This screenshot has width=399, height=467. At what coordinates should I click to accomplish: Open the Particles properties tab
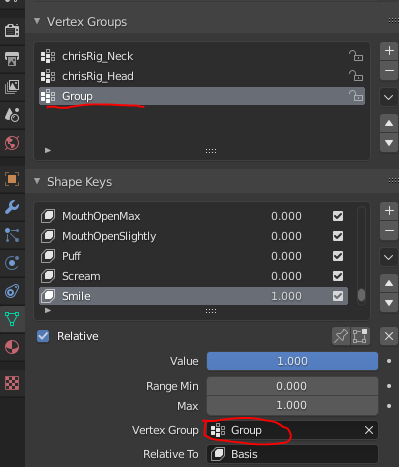point(12,235)
